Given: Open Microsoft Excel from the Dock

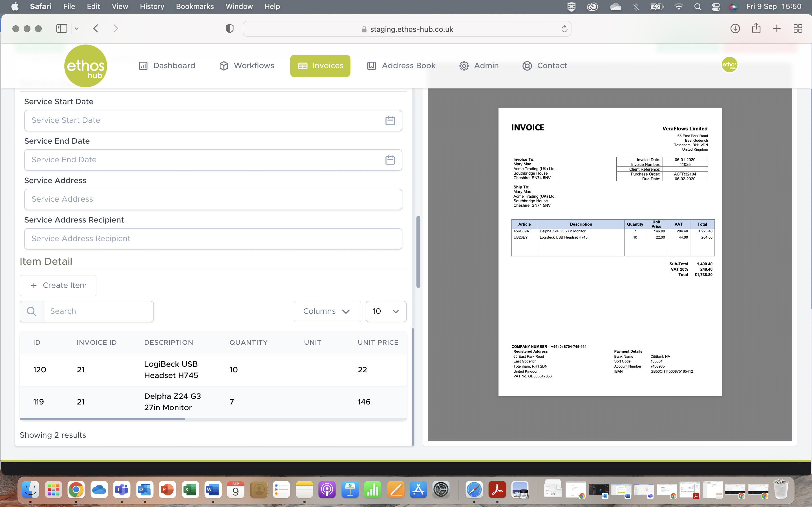Looking at the screenshot, I should pos(190,490).
